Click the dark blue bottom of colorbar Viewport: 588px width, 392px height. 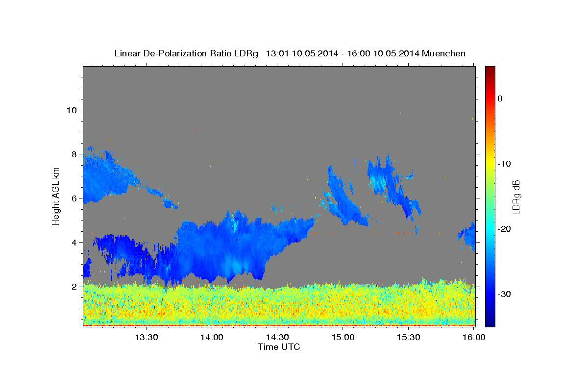click(490, 321)
